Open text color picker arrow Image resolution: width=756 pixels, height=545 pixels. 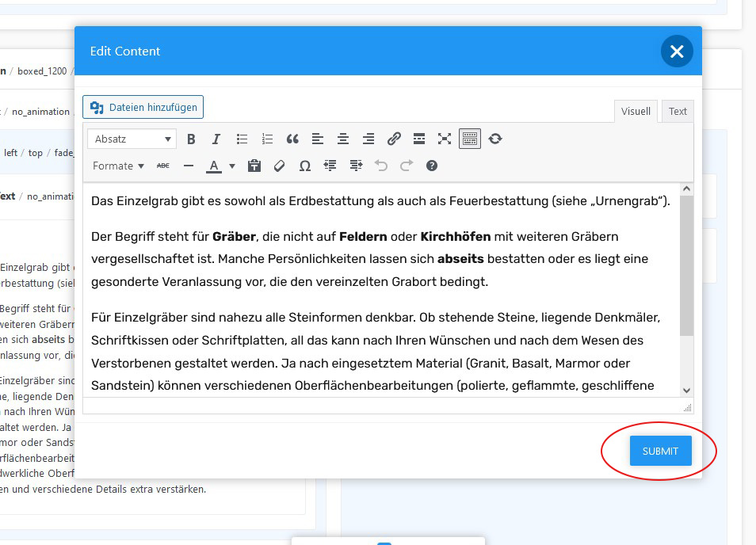point(232,166)
